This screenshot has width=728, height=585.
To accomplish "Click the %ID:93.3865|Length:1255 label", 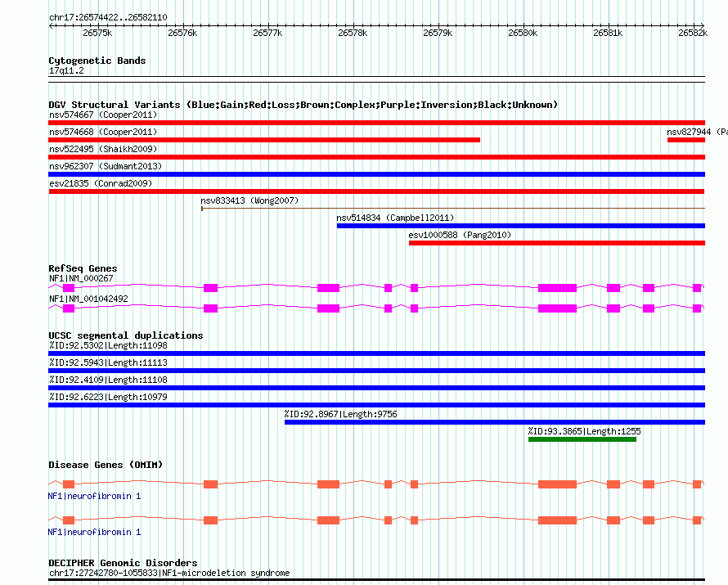I will [585, 431].
